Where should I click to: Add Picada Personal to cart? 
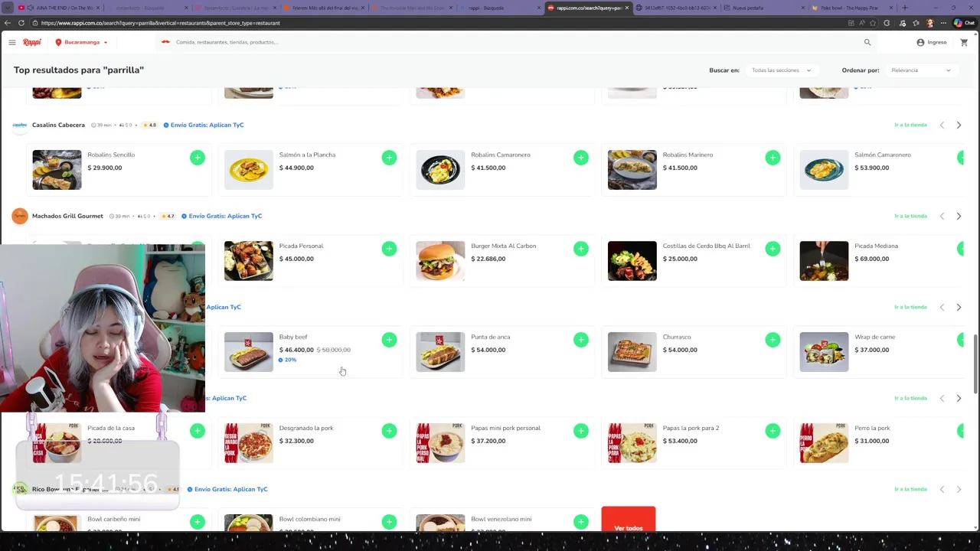[389, 249]
